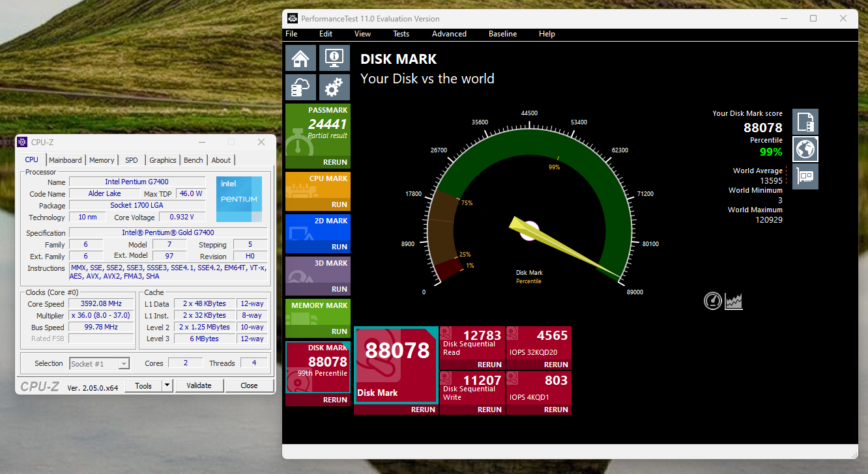Minimize the CPU-Z window
The width and height of the screenshot is (868, 474).
pyautogui.click(x=201, y=142)
